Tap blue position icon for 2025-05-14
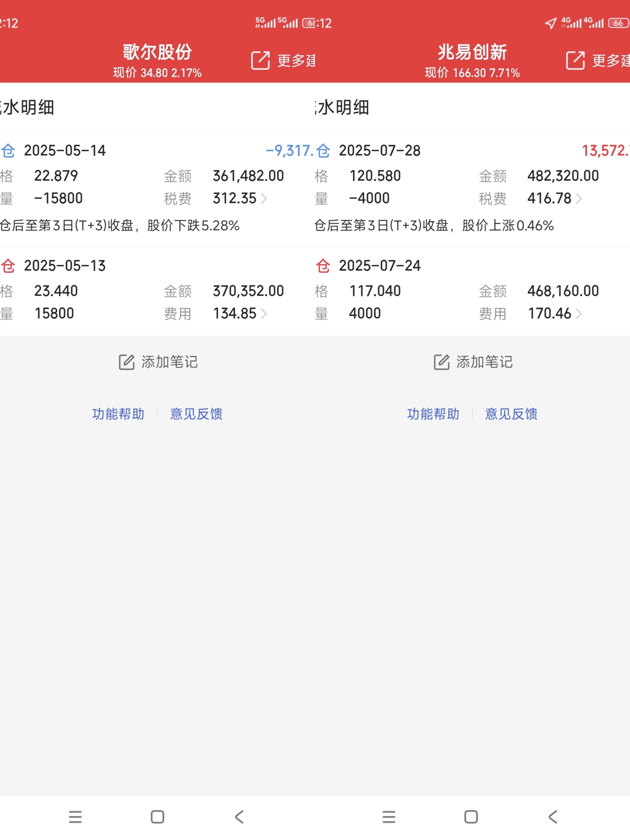 coord(8,151)
